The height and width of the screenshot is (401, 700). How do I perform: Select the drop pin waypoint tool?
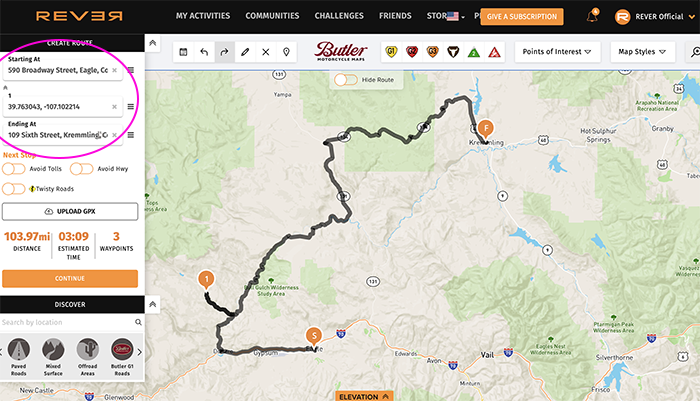click(286, 52)
